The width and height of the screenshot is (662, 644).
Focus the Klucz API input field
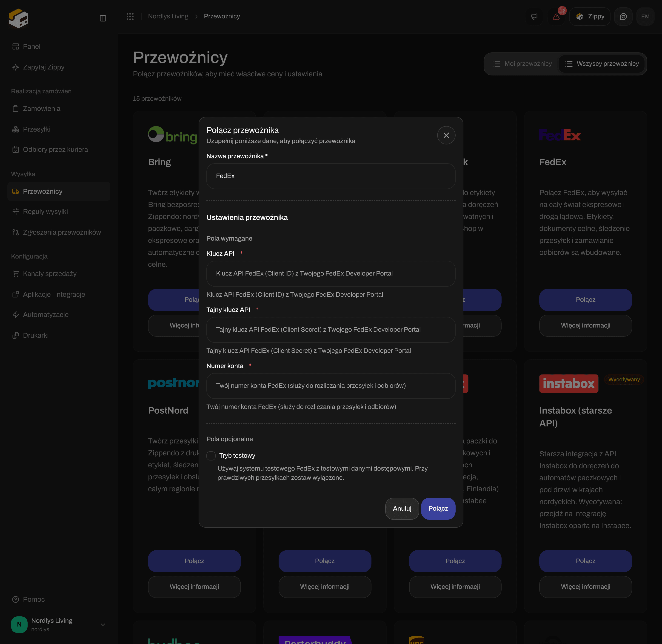pyautogui.click(x=331, y=274)
